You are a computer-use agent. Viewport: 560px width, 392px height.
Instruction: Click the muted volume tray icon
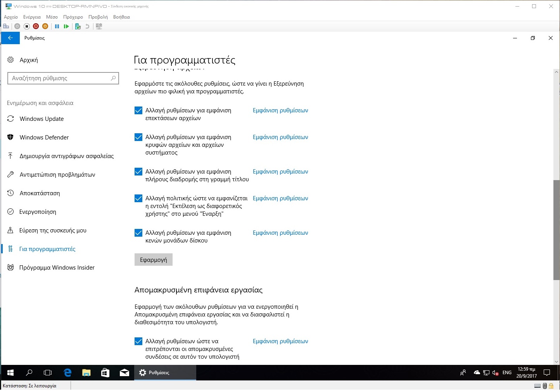(495, 373)
